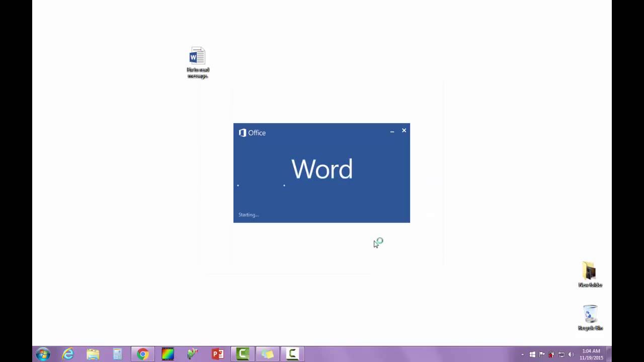The width and height of the screenshot is (644, 362).
Task: Select the New folder desktop icon
Action: click(590, 275)
